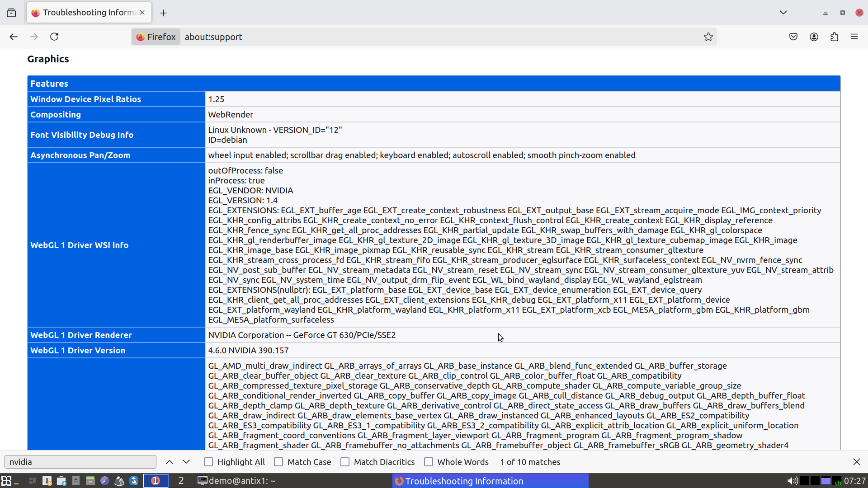
Task: Click the forward navigation arrow
Action: (34, 37)
